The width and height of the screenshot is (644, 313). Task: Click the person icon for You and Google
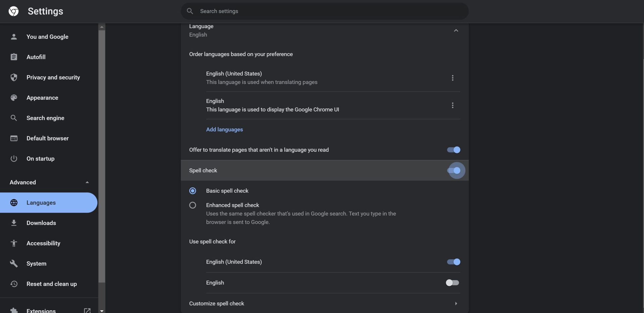14,37
